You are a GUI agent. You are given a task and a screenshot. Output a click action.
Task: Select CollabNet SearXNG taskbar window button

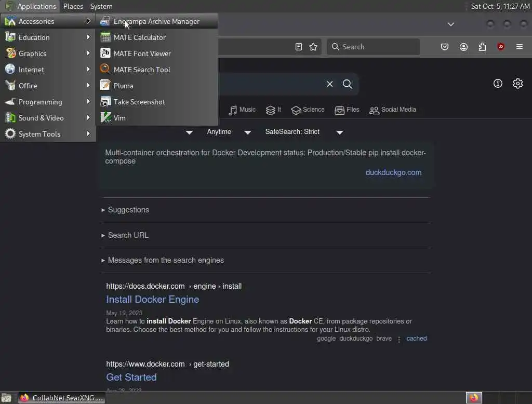61,398
